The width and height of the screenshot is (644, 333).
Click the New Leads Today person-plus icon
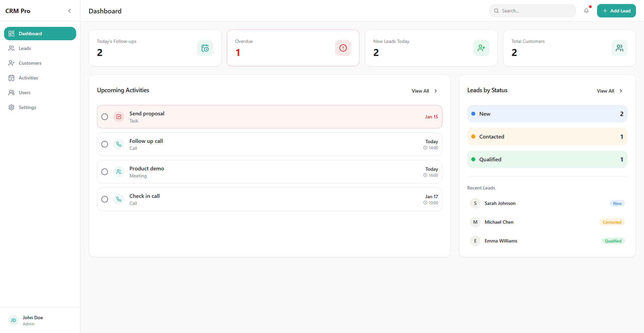point(481,48)
